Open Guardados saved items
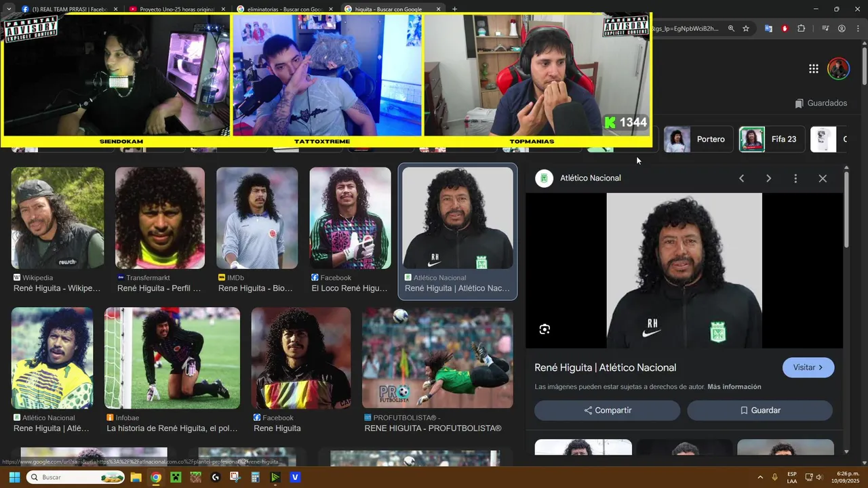 [x=821, y=103]
